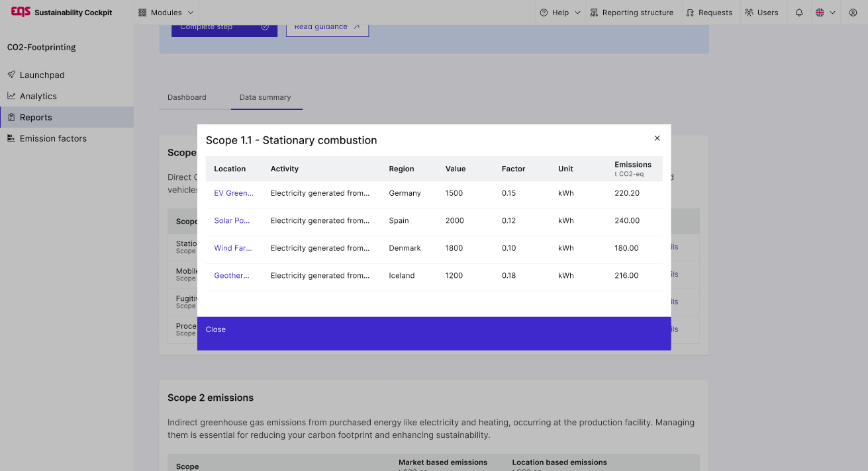
Task: Open Requests in the top bar
Action: 709,13
